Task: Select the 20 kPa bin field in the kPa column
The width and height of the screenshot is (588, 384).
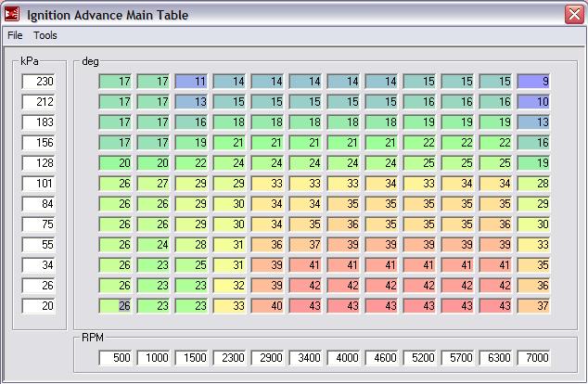Action: pos(39,306)
